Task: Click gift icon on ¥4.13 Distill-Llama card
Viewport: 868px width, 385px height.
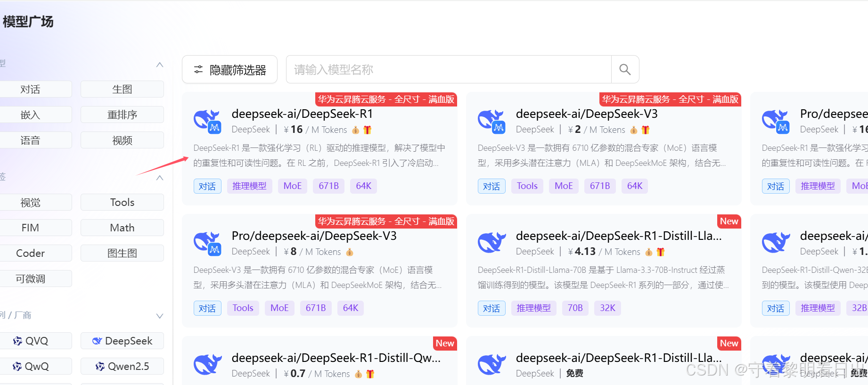Action: tap(661, 252)
